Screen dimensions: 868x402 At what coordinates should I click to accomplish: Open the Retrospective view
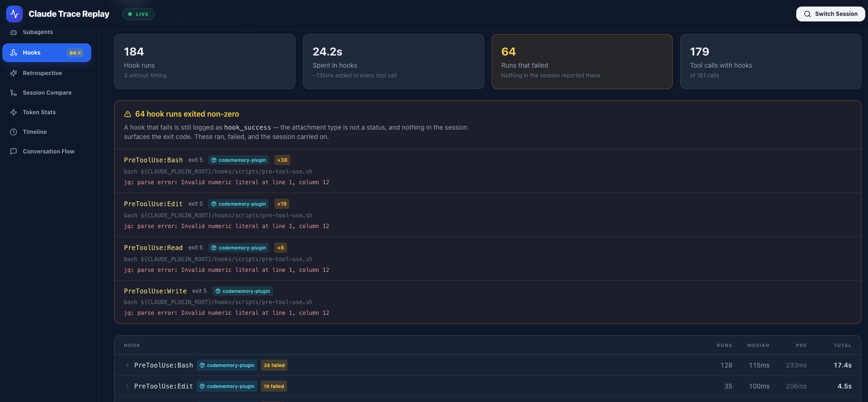(x=47, y=73)
